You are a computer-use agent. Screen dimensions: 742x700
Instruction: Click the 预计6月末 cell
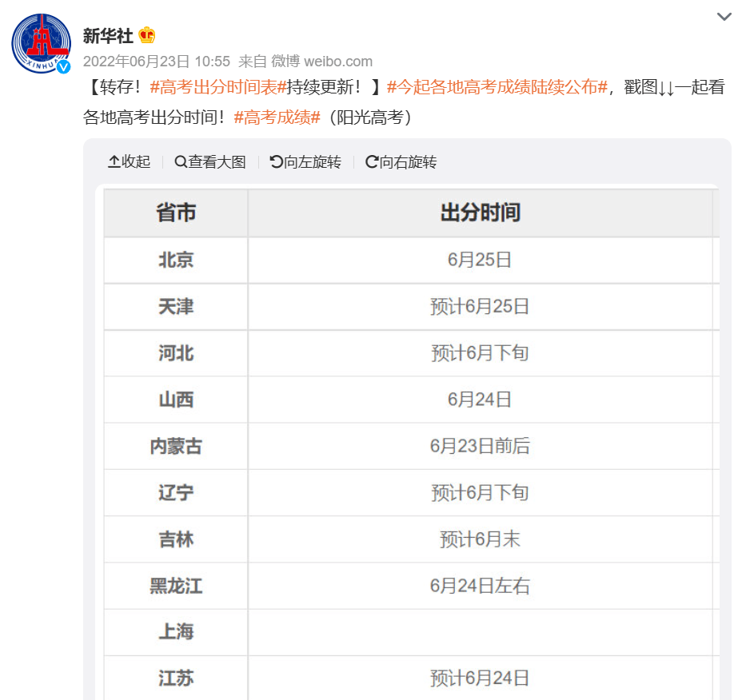pos(480,539)
